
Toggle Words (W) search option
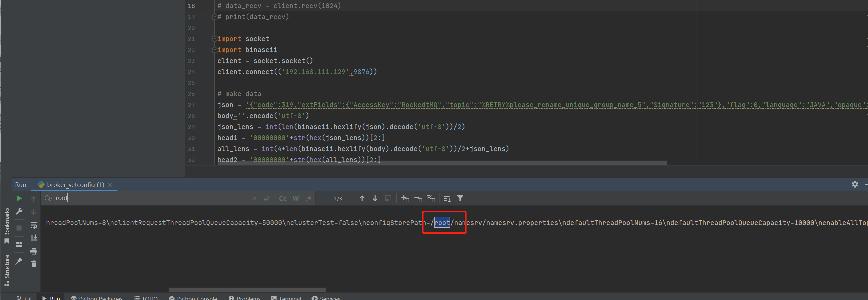coord(296,199)
